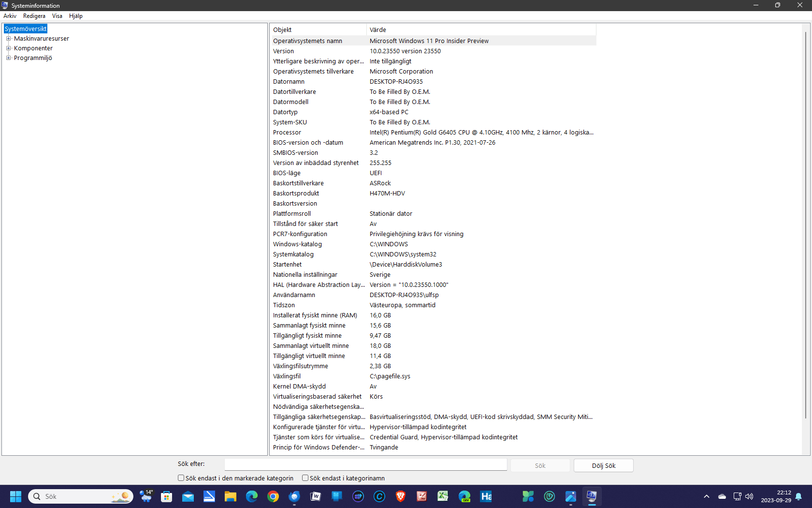812x508 pixels.
Task: Expand the Programmiljö tree node
Action: [8, 58]
